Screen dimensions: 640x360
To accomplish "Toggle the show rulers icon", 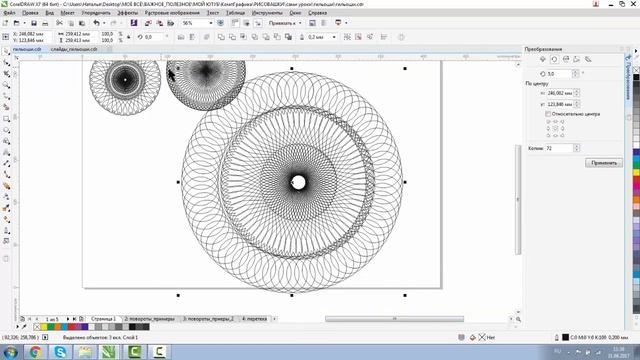I will coord(235,23).
